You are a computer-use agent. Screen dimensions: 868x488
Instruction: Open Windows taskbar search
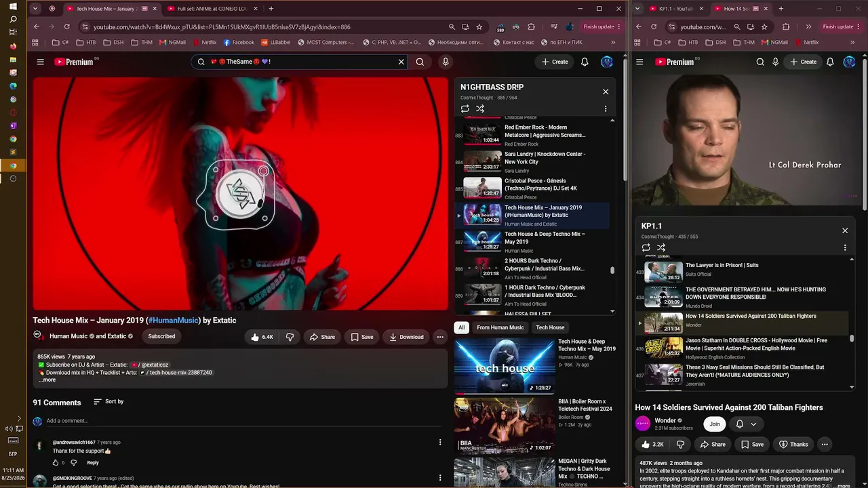[13, 20]
